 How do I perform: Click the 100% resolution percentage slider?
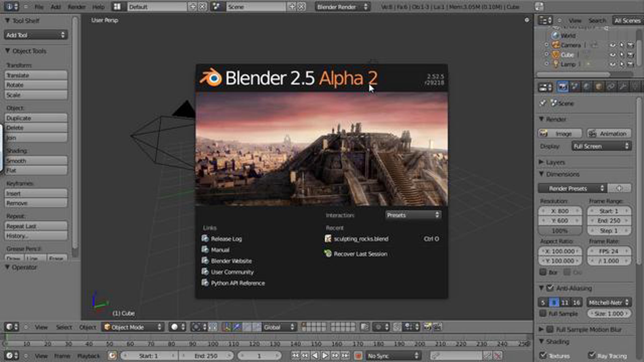pos(560,231)
